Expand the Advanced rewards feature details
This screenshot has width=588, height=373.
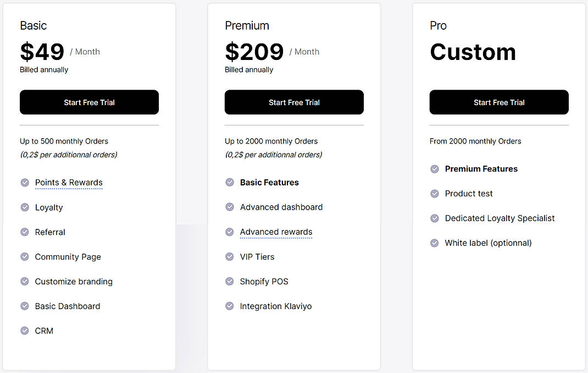[276, 232]
